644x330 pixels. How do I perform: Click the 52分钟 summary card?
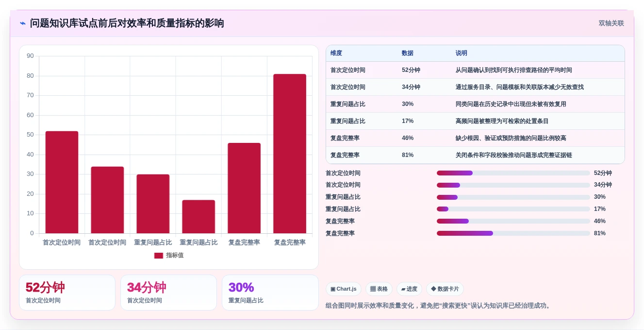(x=67, y=293)
